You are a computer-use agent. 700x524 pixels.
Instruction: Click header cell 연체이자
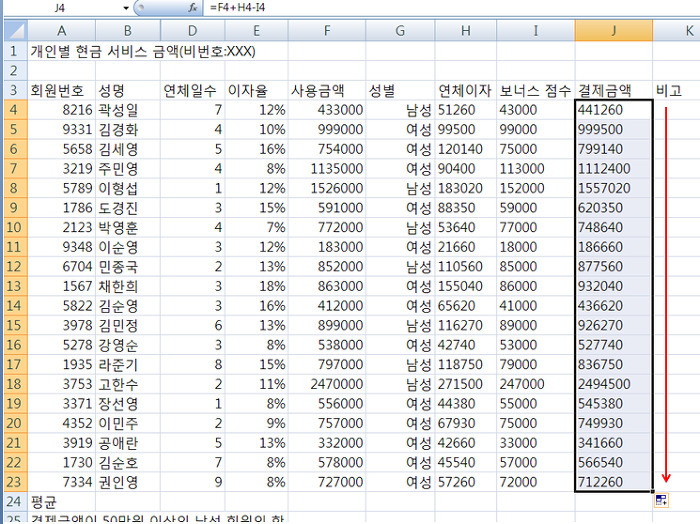point(466,91)
